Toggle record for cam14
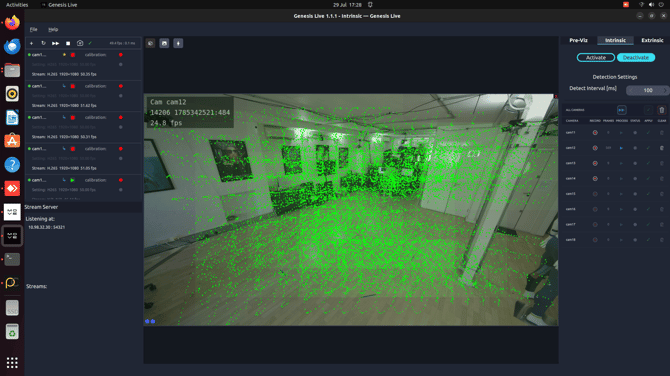This screenshot has width=670, height=376. 595,179
